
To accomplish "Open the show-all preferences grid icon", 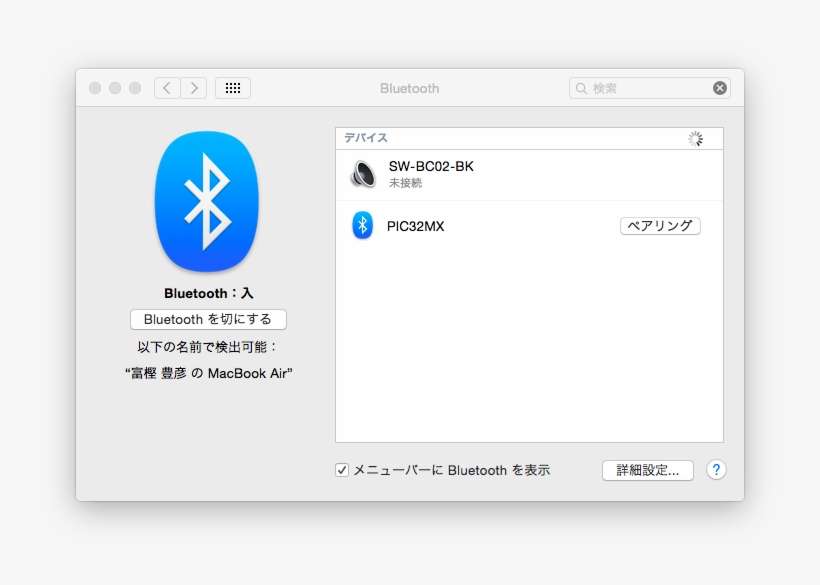I will click(233, 88).
